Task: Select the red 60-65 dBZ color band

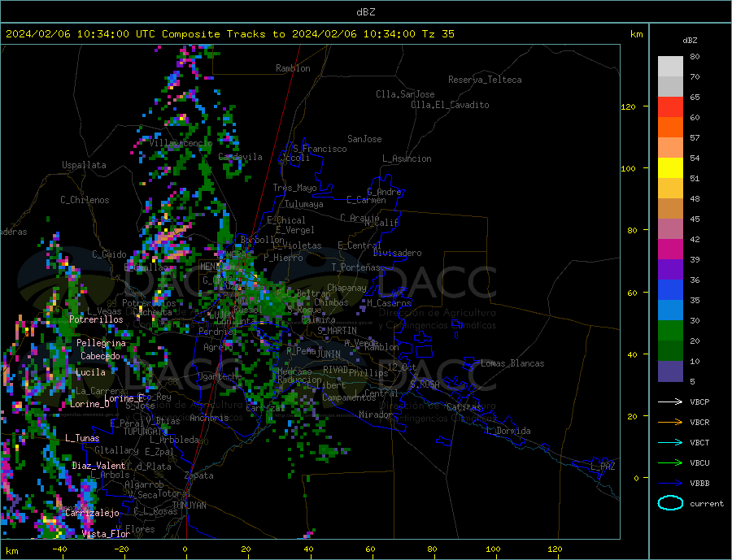Action: 670,106
